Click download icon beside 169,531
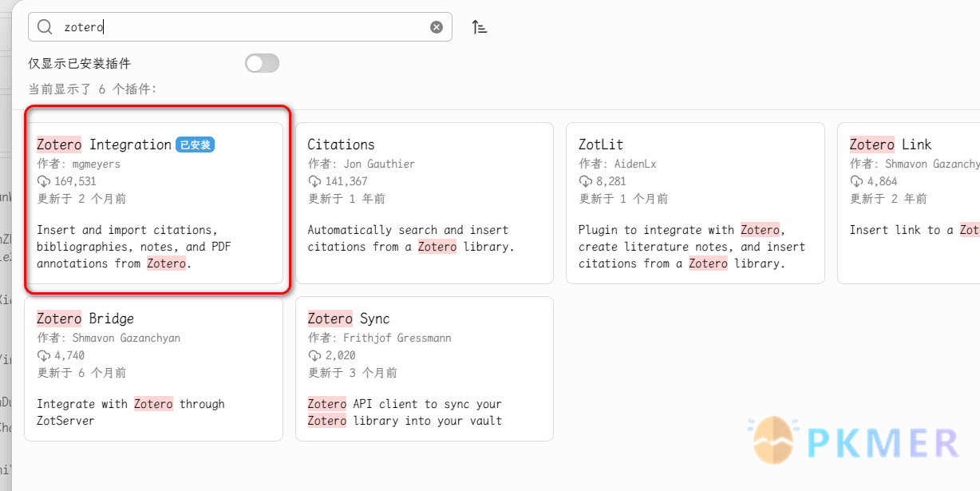Image resolution: width=980 pixels, height=491 pixels. (x=44, y=181)
